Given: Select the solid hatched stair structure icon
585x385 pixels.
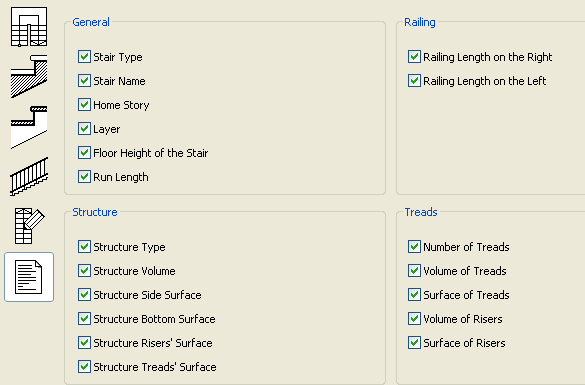Looking at the screenshot, I should coord(29,76).
